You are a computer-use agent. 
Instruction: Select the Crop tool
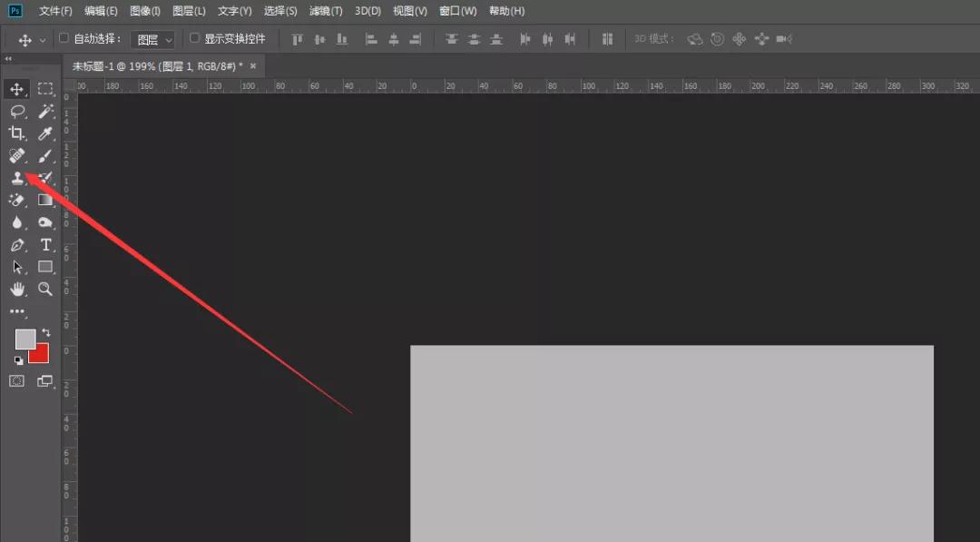[x=17, y=133]
